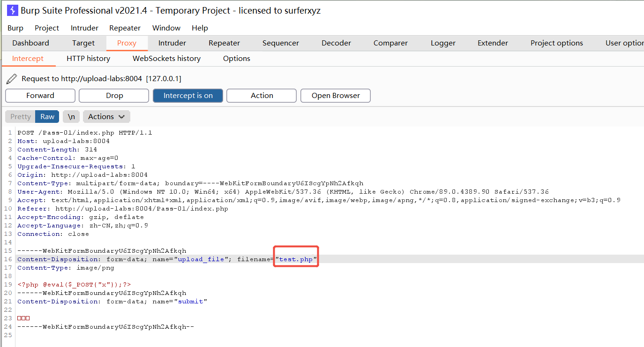Click the Burp Suite lightning logo icon

pyautogui.click(x=12, y=10)
